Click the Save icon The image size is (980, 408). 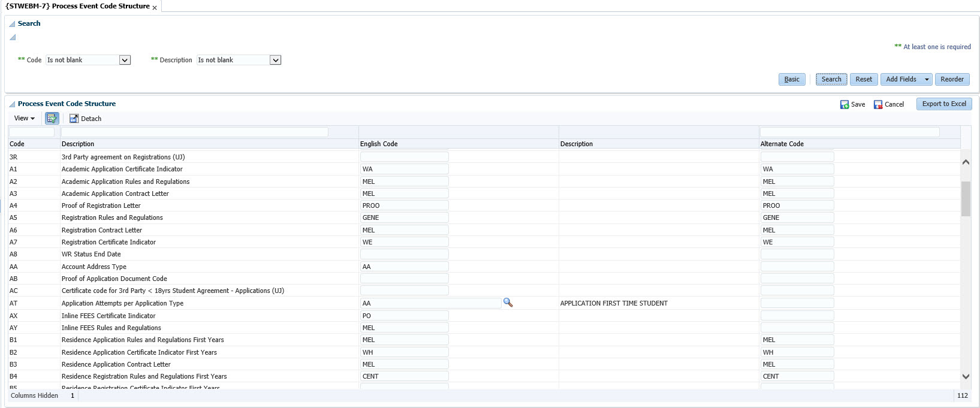pos(845,104)
